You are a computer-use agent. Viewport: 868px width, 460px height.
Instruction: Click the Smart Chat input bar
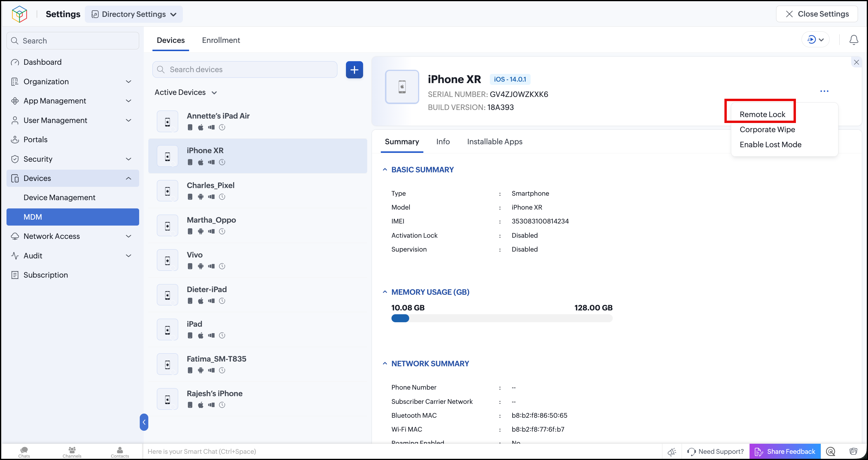click(402, 451)
